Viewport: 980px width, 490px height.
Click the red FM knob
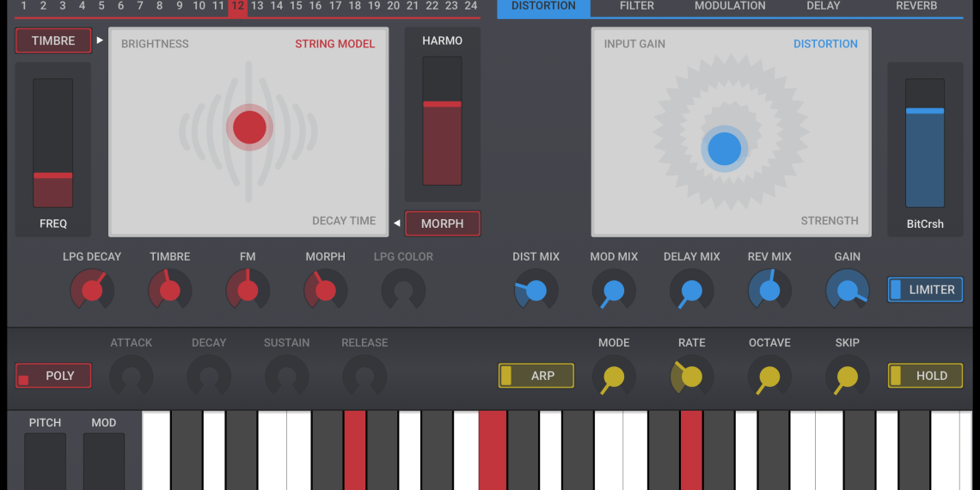248,291
